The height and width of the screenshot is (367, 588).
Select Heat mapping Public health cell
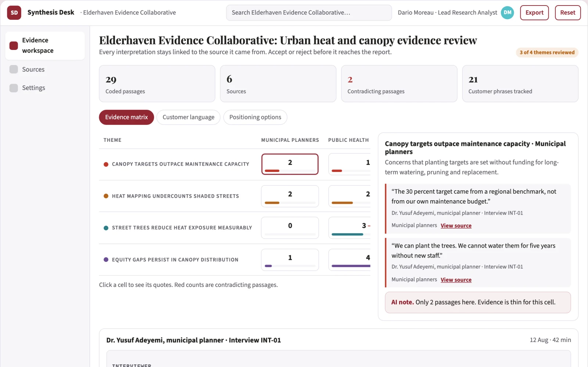pyautogui.click(x=349, y=196)
